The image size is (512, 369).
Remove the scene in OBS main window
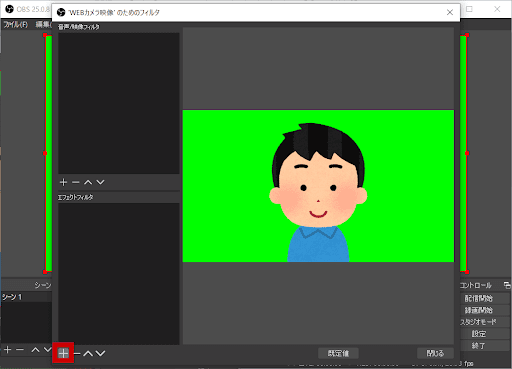tap(20, 350)
